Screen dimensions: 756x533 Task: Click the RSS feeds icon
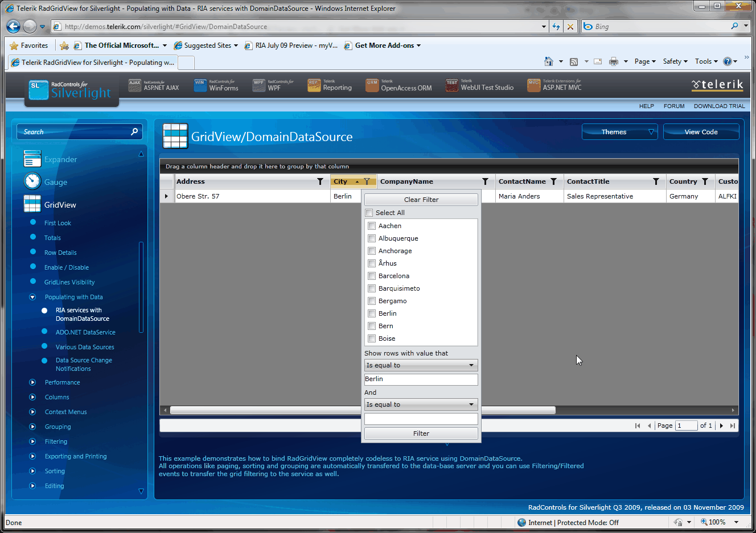pyautogui.click(x=574, y=61)
